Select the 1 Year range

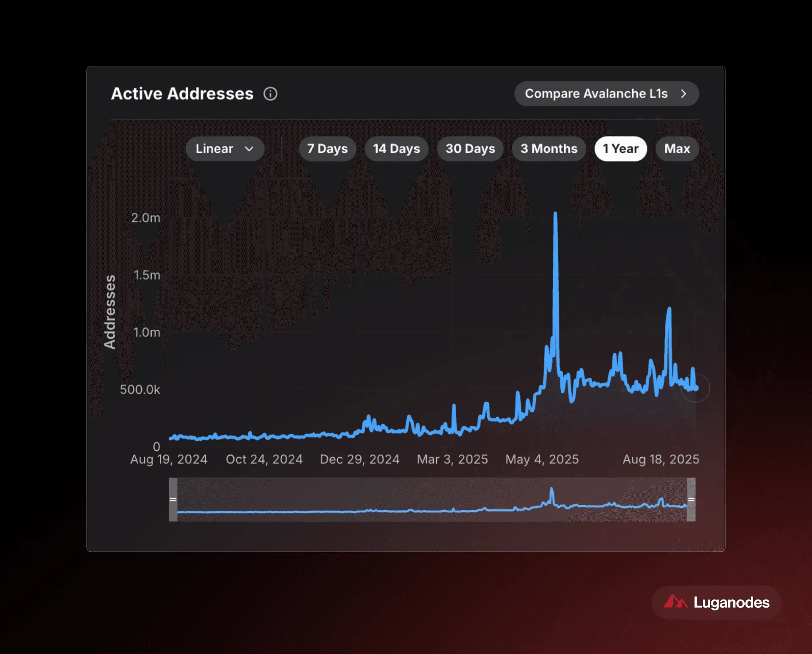[620, 149]
